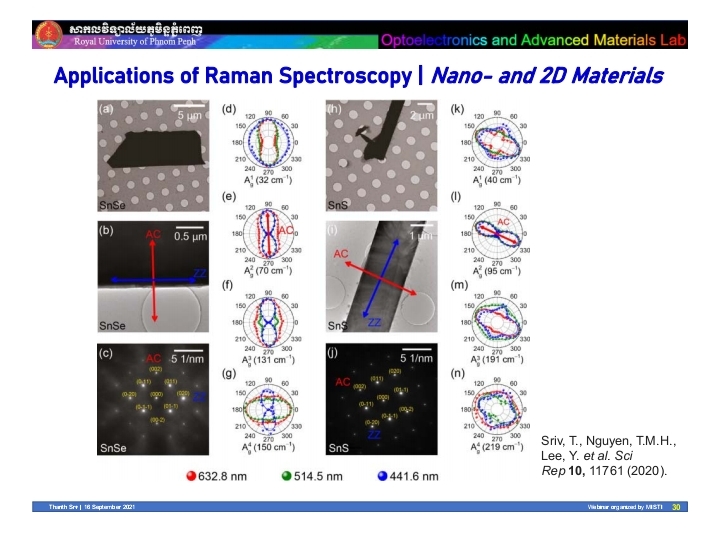Click the polar plot labeled 70 cm⁻¹
This screenshot has width=720, height=540.
(266, 232)
